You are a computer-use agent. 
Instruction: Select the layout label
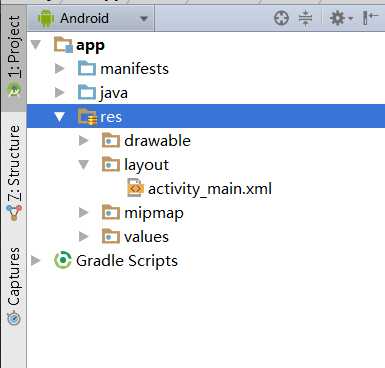pos(146,165)
